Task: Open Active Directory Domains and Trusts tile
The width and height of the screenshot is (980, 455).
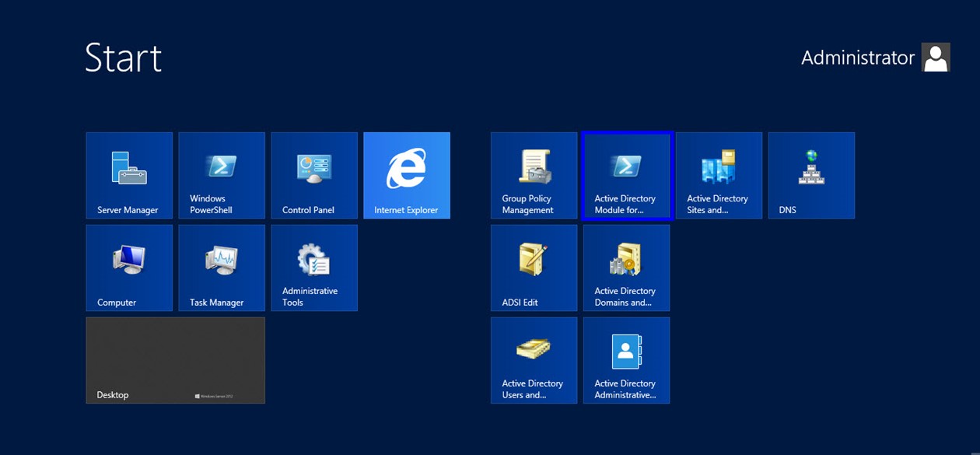Action: pyautogui.click(x=627, y=268)
